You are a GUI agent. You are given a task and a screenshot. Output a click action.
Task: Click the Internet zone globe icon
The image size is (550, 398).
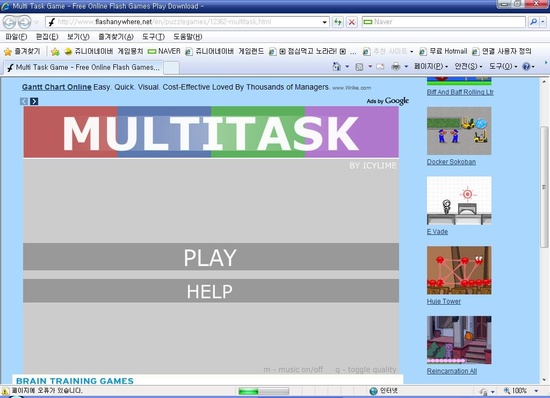click(374, 391)
